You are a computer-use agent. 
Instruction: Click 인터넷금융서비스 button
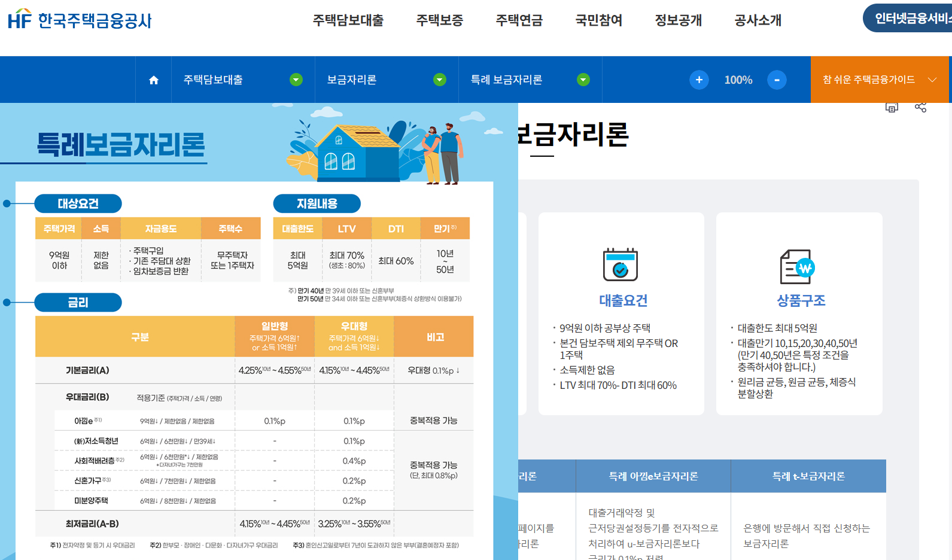[908, 19]
